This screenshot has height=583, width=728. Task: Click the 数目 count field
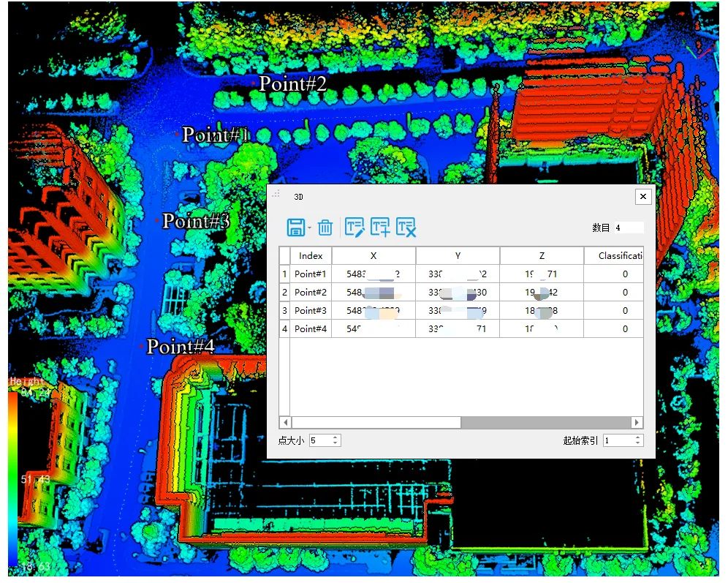point(629,228)
